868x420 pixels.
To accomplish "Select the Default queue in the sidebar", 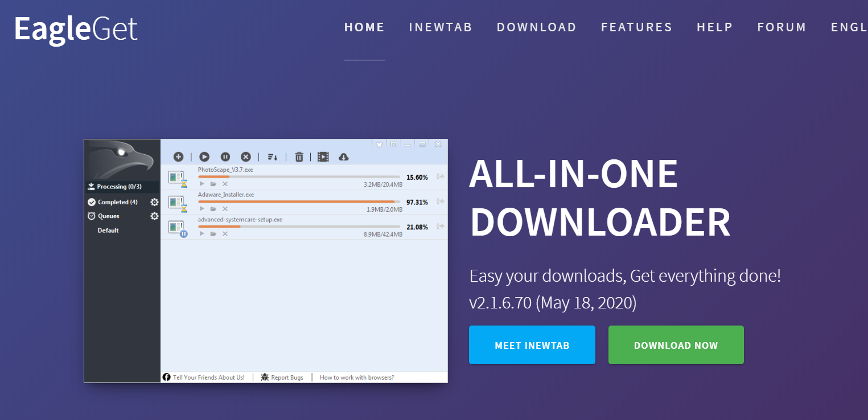I will 108,230.
